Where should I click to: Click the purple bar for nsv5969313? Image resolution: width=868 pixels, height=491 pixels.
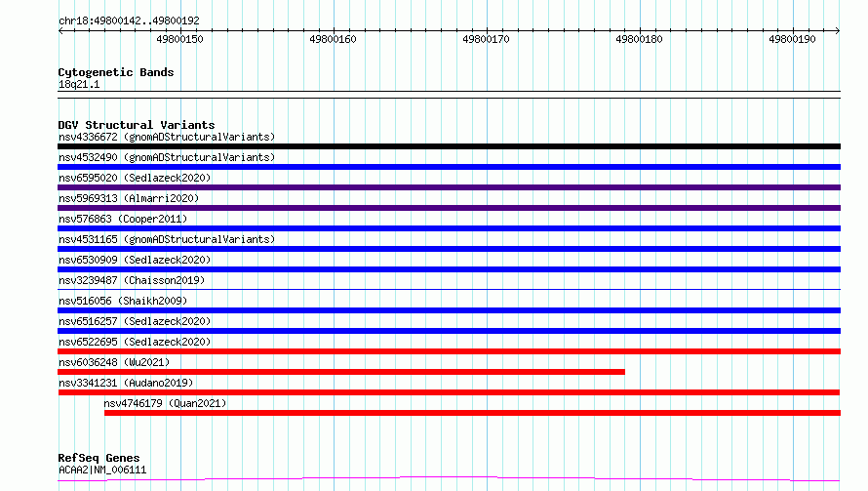coord(449,208)
